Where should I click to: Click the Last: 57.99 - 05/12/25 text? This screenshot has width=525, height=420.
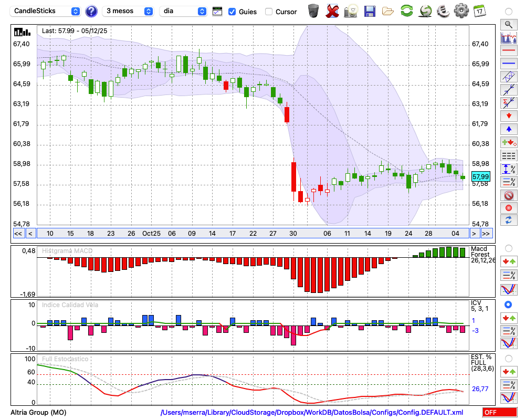click(x=75, y=31)
